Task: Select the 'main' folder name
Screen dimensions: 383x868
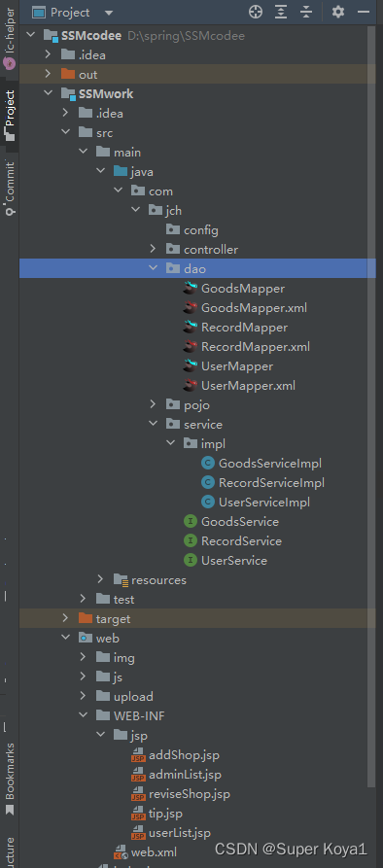Action: [x=127, y=153]
